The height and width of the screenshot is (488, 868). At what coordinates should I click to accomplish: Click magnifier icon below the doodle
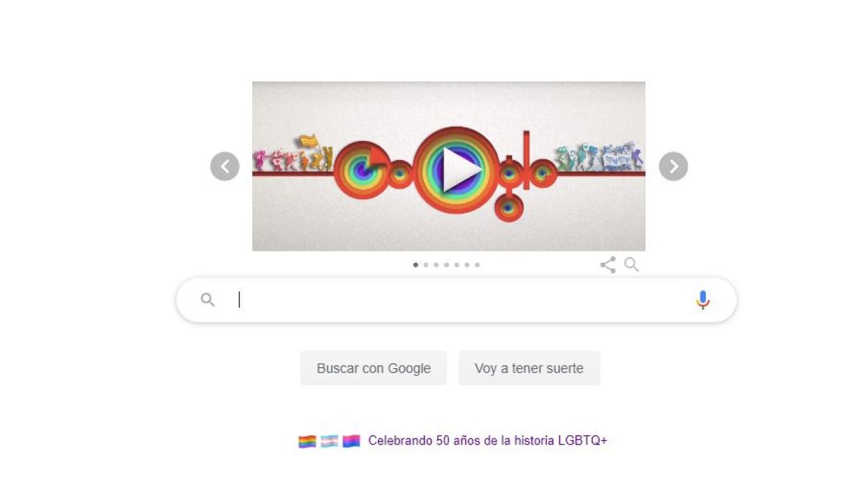click(631, 264)
